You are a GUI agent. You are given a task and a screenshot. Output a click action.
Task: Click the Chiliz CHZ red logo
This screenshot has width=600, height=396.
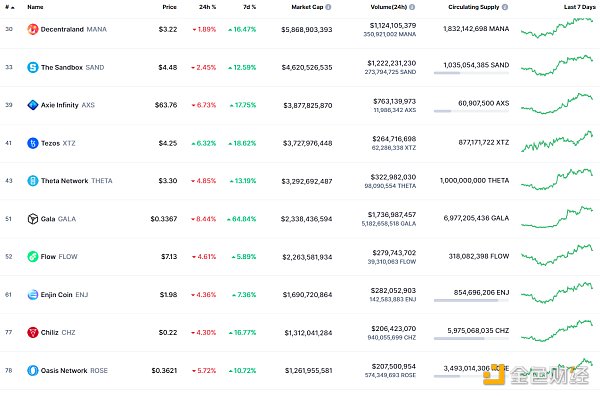click(33, 332)
